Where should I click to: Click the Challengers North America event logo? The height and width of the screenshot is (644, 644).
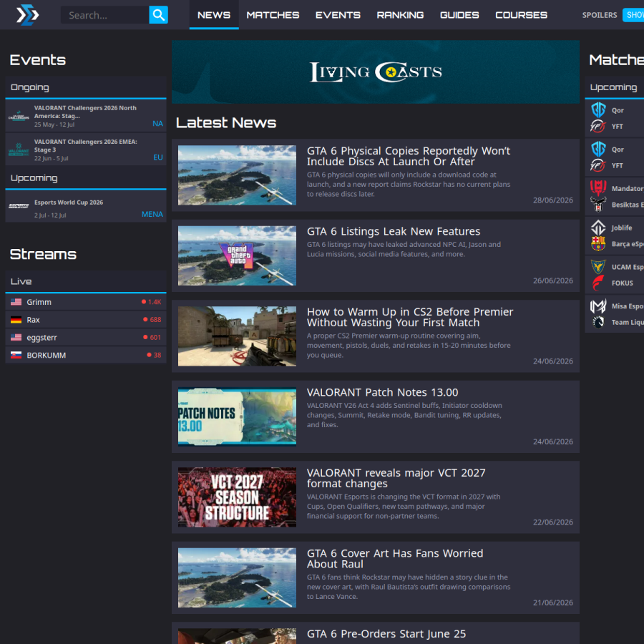19,116
